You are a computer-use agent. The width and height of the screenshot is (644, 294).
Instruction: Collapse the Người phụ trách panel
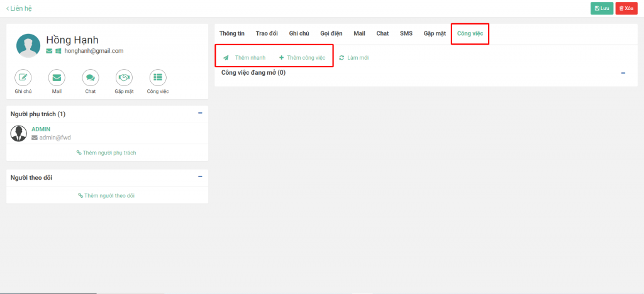[x=200, y=113]
